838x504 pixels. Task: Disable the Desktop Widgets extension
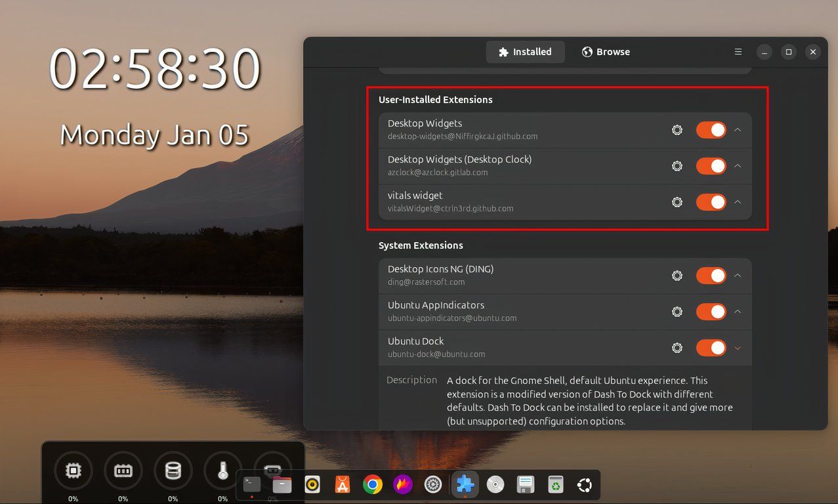(711, 130)
